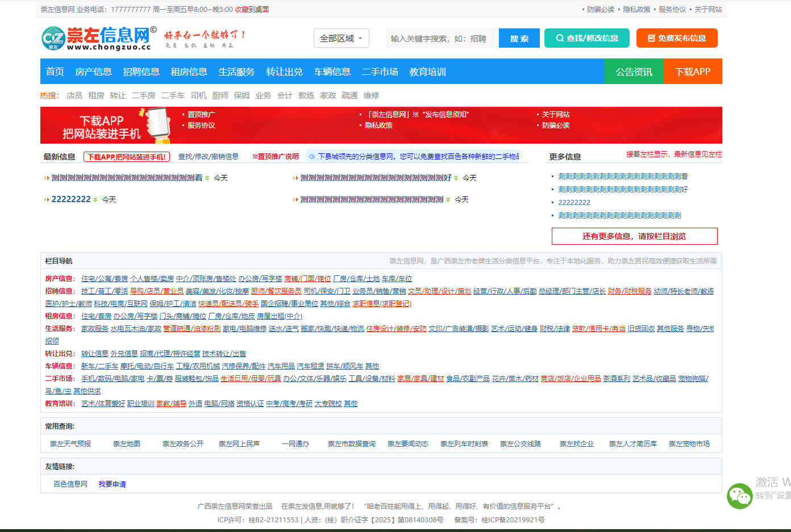Click the 崇左信息网 site logo

click(x=99, y=38)
